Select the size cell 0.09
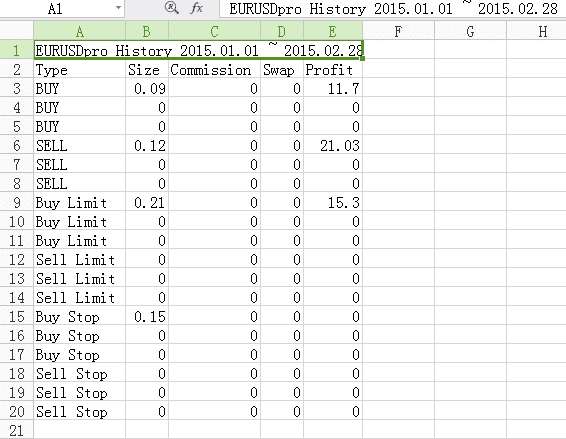 tap(147, 88)
